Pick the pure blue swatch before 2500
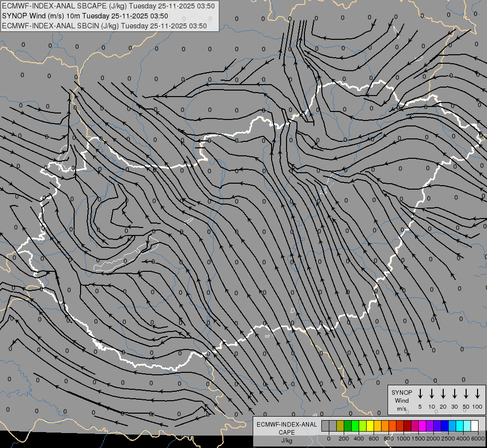The width and height of the screenshot is (487, 448). click(444, 426)
